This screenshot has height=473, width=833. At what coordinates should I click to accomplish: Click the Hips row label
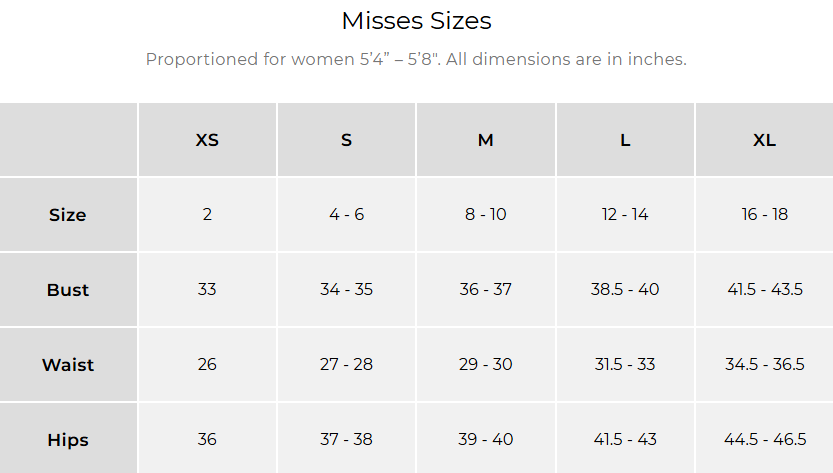click(68, 440)
